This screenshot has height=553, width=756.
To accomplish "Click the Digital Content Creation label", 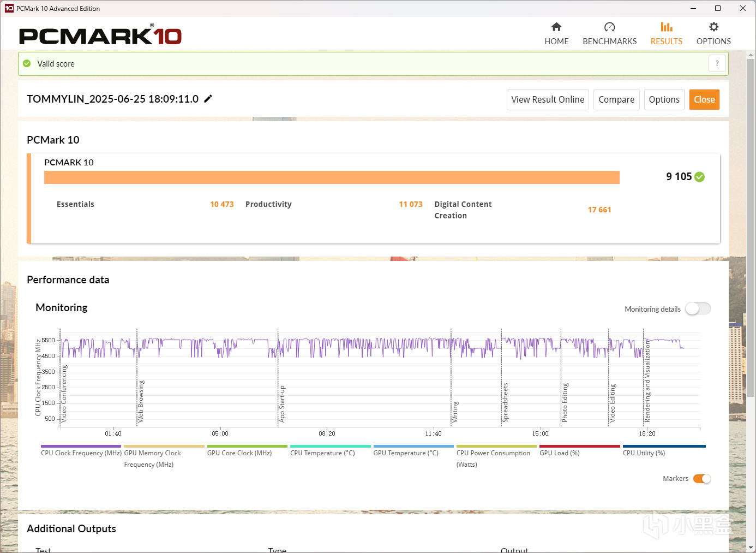I will pos(463,210).
